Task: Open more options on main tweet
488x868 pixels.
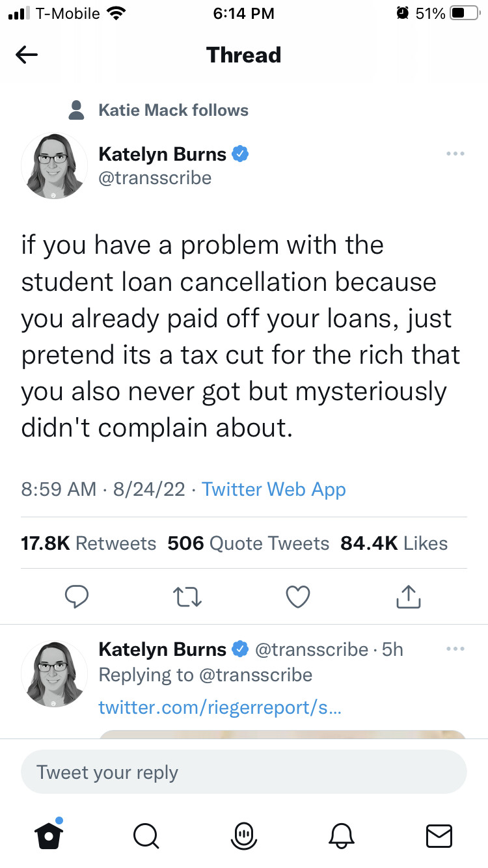Action: click(x=455, y=154)
